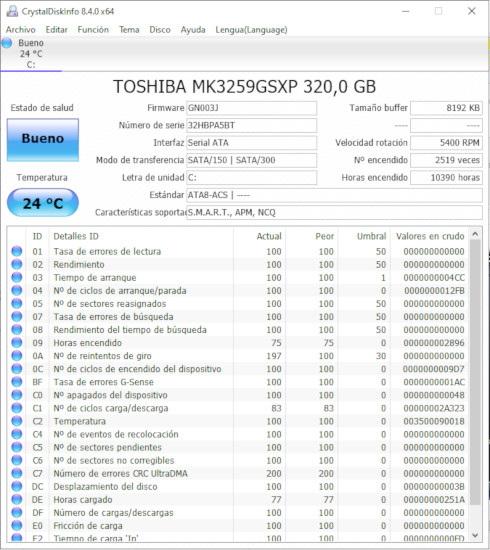This screenshot has width=490, height=550.
Task: Select the raw value 00000002A323
Action: click(434, 408)
